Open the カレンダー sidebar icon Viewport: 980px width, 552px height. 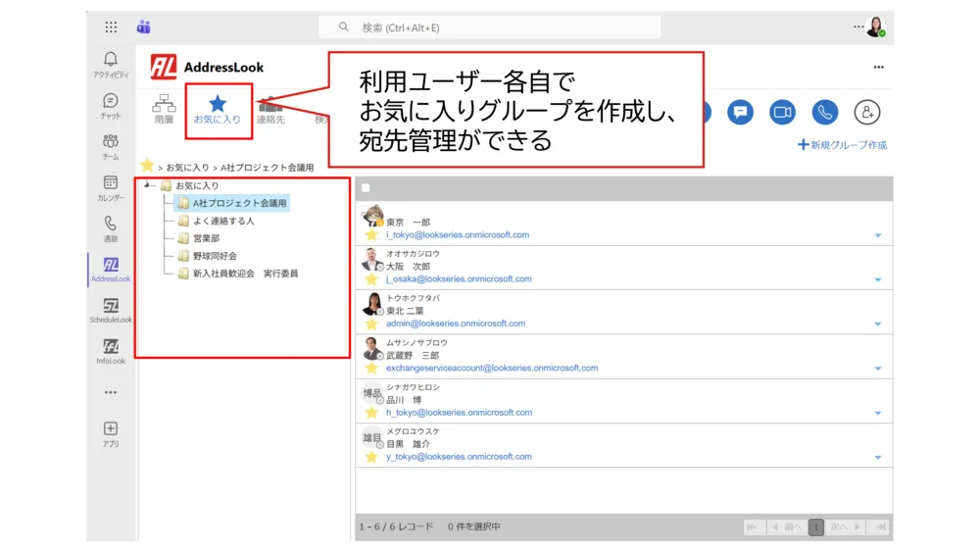(111, 188)
